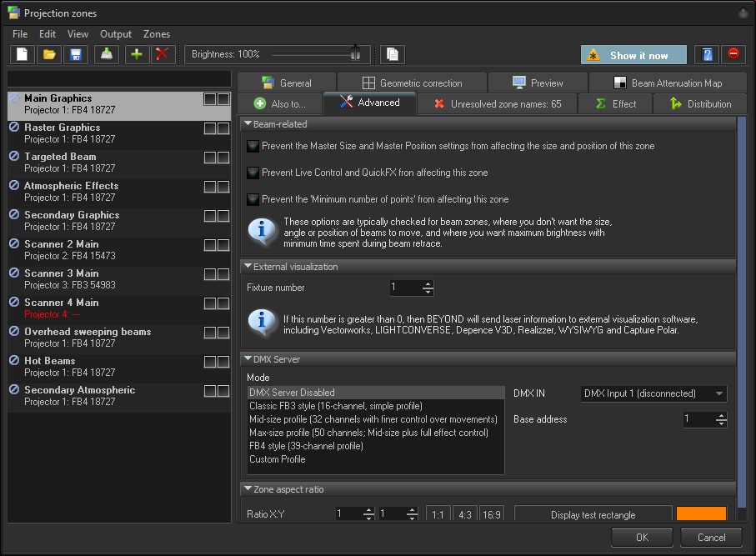Toggle 'Prevent Live Control and QuickFX' checkbox
The image size is (756, 556).
(x=253, y=173)
